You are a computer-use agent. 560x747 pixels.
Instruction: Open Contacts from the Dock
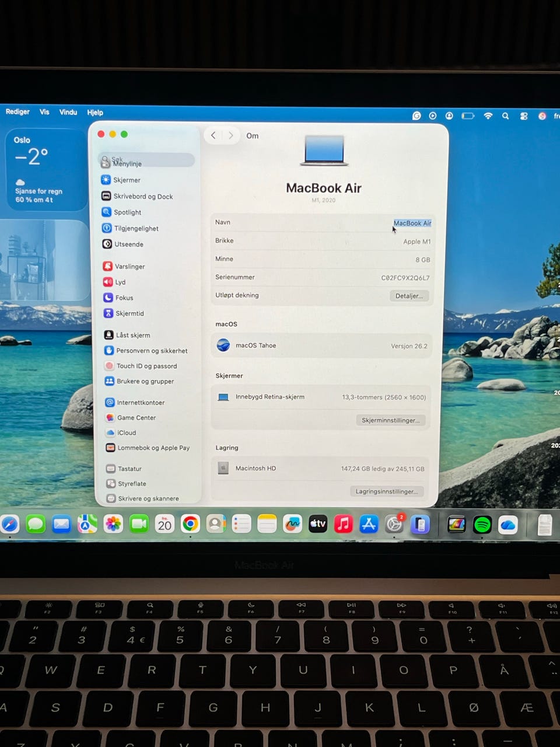(x=215, y=524)
